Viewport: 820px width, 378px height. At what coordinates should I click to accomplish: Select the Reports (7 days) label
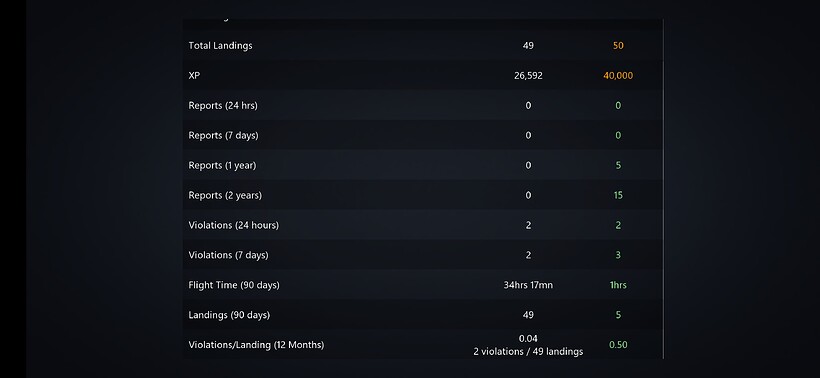coord(223,135)
